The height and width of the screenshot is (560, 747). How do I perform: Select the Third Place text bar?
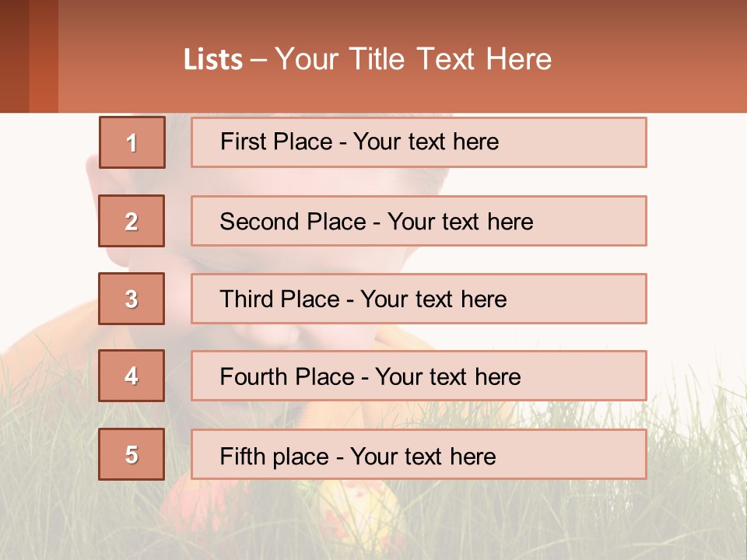pyautogui.click(x=419, y=299)
